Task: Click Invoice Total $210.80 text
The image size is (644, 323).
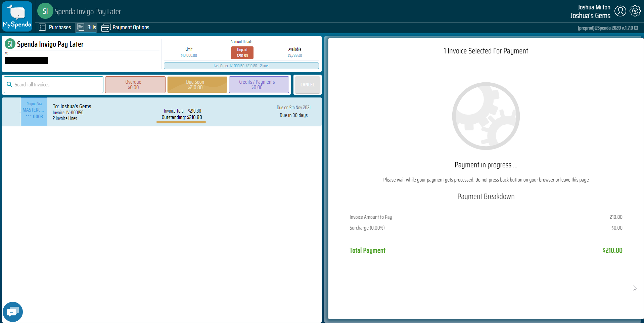Action: (182, 111)
